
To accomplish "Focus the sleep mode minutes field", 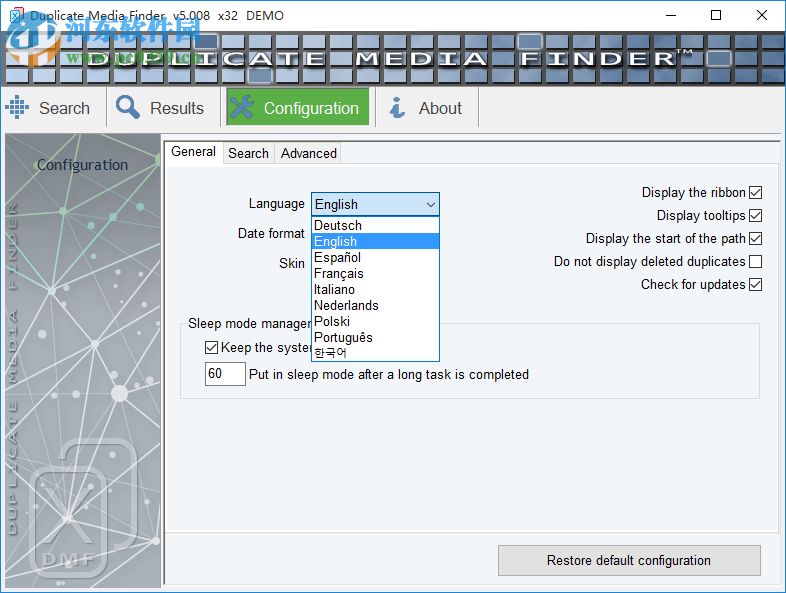I will [225, 374].
